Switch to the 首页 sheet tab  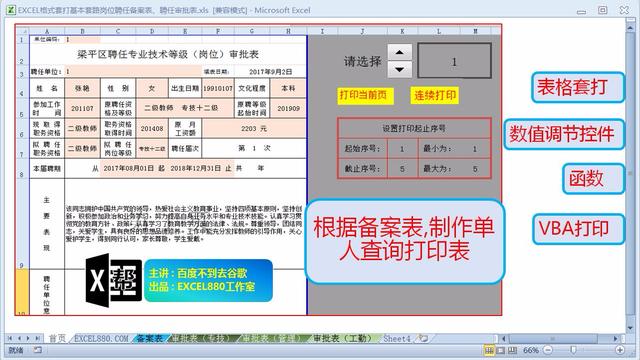point(57,338)
